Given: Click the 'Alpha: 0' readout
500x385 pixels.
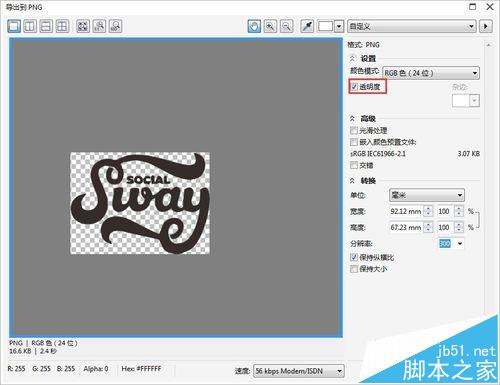Looking at the screenshot, I should [x=96, y=369].
